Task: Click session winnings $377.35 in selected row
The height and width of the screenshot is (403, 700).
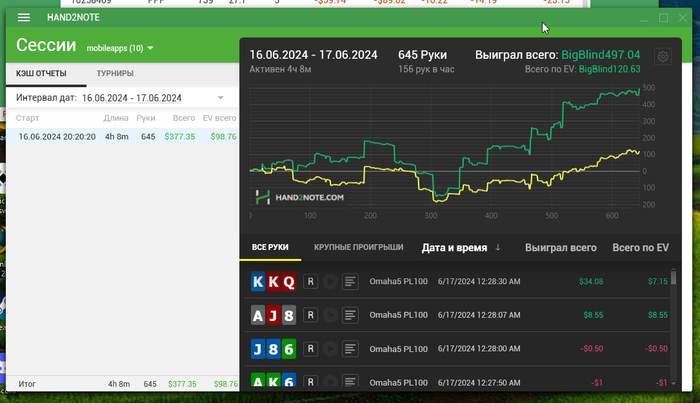Action: pyautogui.click(x=179, y=137)
